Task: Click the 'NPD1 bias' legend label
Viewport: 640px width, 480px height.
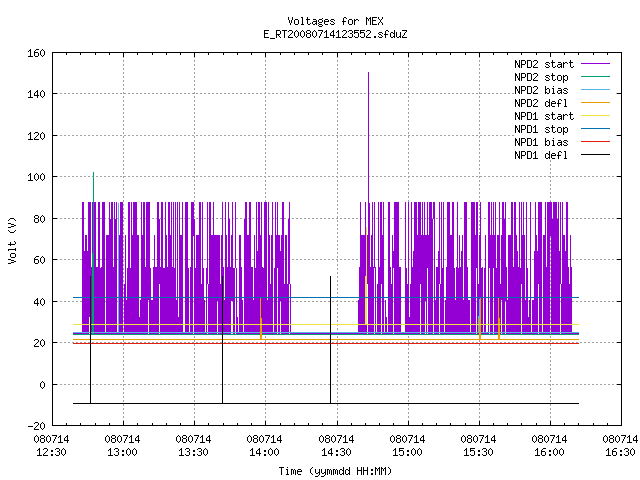Action: point(541,142)
